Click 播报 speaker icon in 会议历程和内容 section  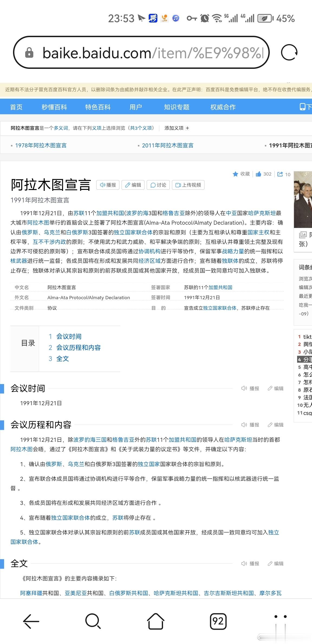point(244,425)
